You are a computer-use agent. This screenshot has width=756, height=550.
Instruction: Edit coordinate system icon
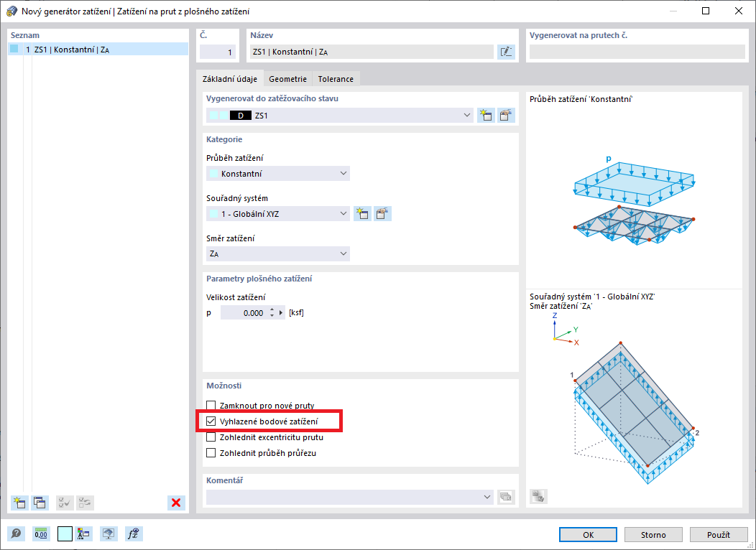[382, 213]
